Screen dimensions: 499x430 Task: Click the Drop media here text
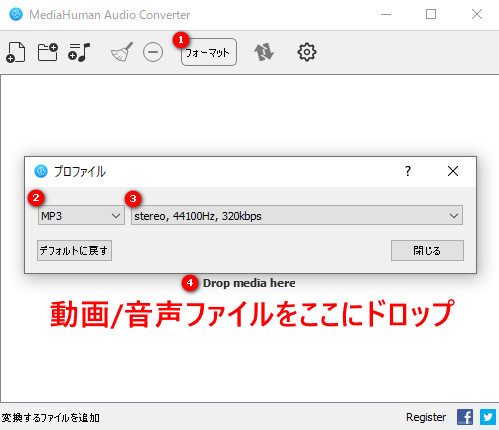click(249, 283)
